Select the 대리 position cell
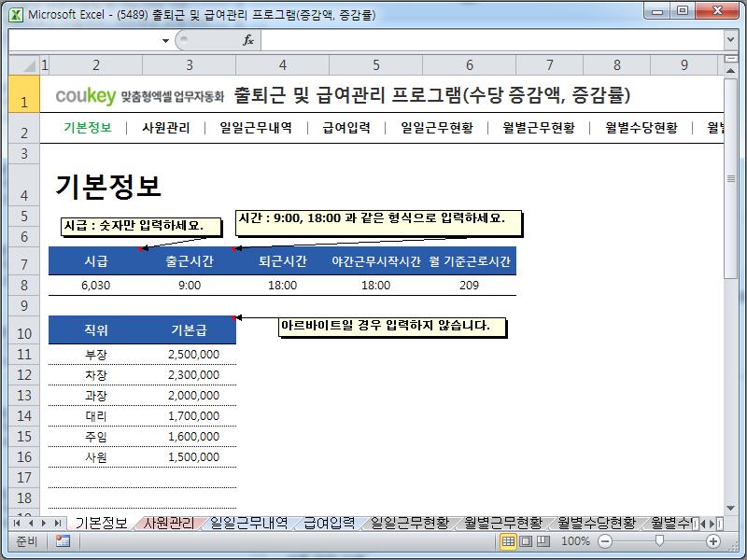 coord(96,415)
